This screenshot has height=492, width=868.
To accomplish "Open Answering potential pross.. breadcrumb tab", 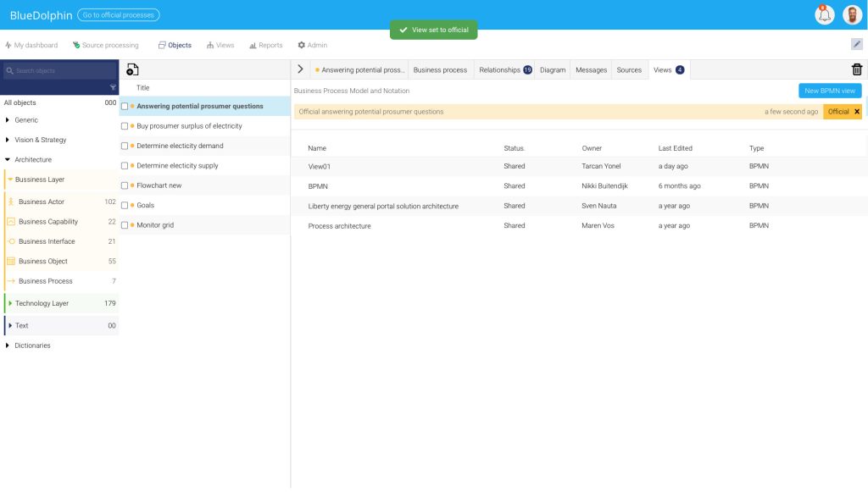I will 359,70.
